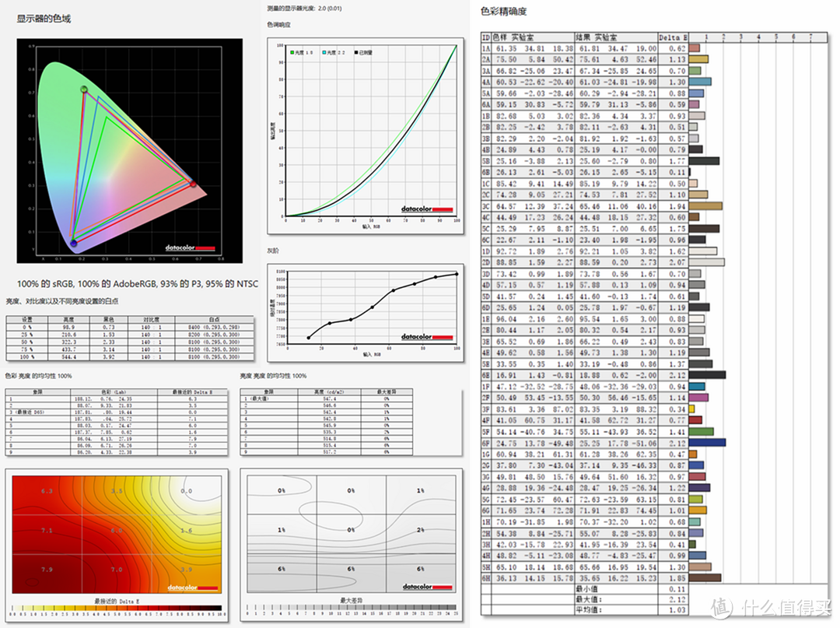Select the 2F magenta color bar
840x628 pixels.
698,398
